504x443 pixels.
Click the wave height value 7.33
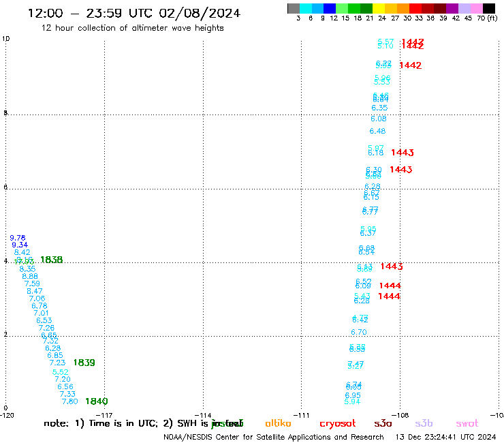pos(67,394)
